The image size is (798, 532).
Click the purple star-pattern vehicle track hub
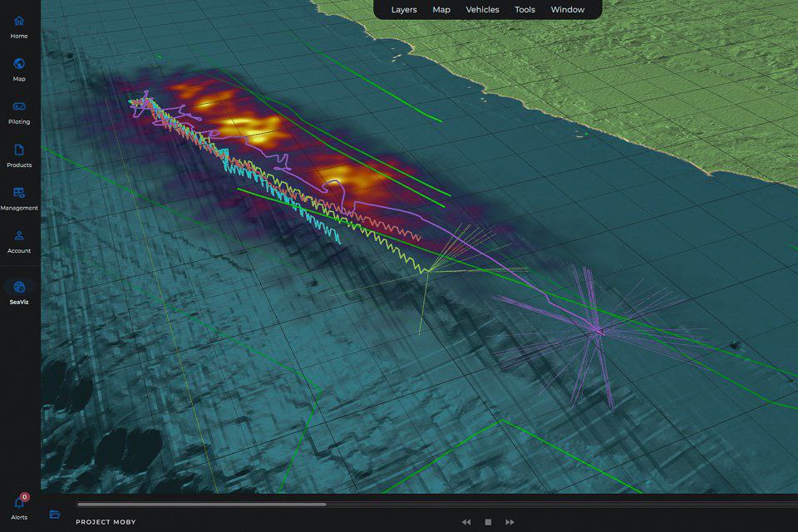point(596,330)
